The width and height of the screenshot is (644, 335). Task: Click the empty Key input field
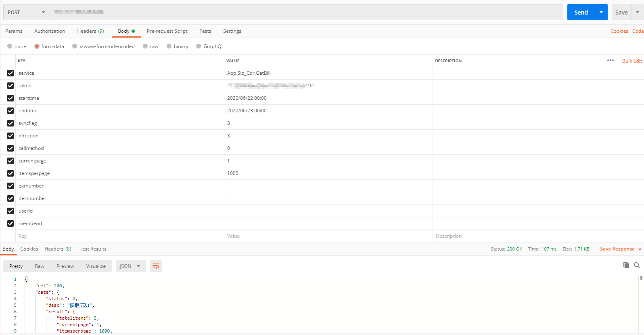point(119,236)
